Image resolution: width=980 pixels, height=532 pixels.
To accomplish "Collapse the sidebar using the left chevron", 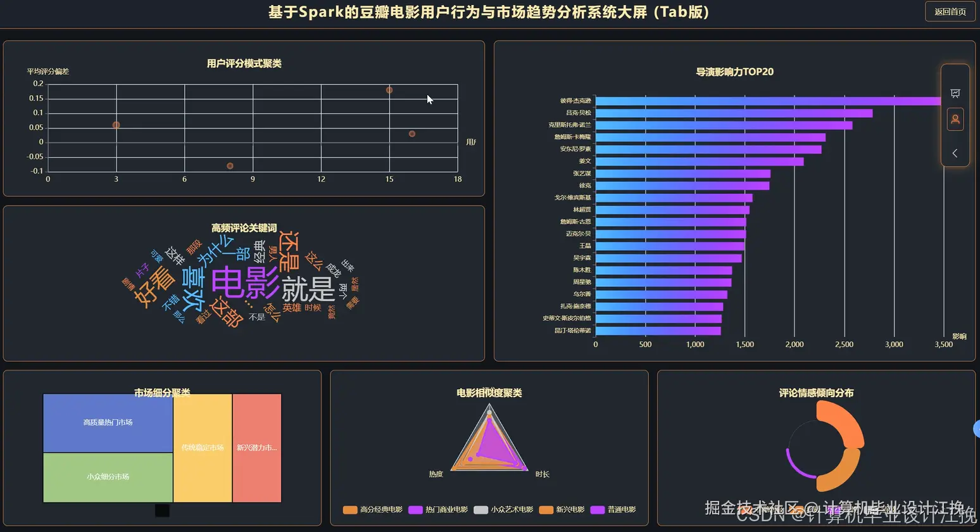I will pyautogui.click(x=955, y=153).
